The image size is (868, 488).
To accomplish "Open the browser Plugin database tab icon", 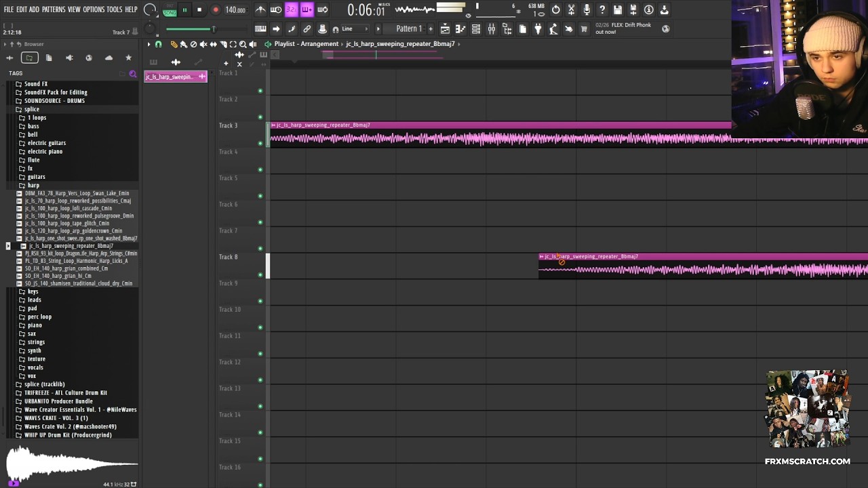I will [69, 58].
